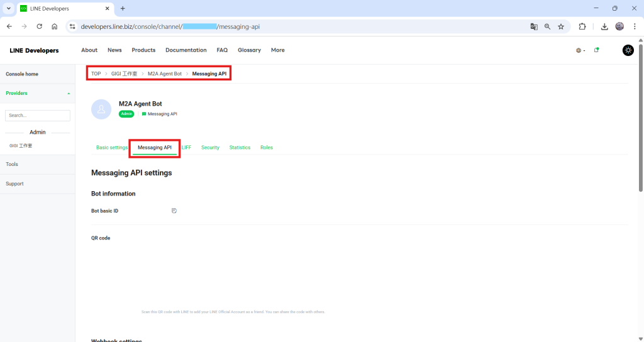
Task: Open language globe selector
Action: [580, 50]
